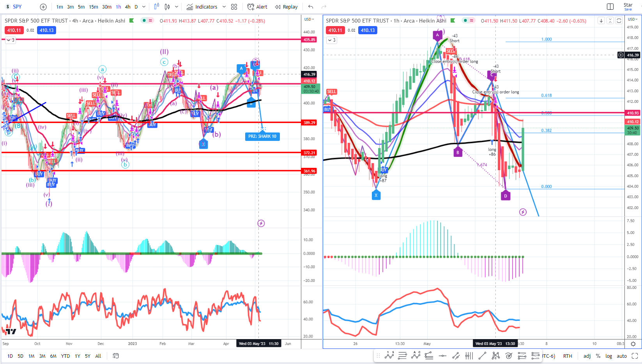Expand indicator legend '3' on right chart
The image size is (642, 364).
(332, 40)
